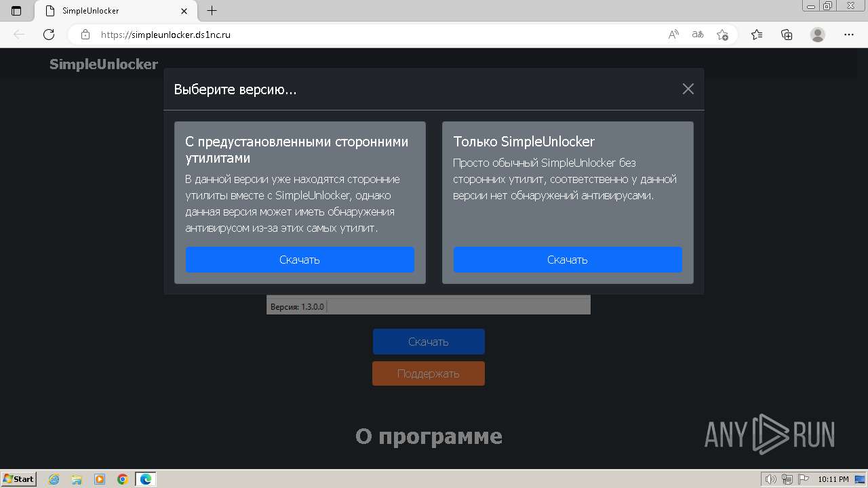
Task: Click the 'О программе' heading
Action: click(x=429, y=436)
